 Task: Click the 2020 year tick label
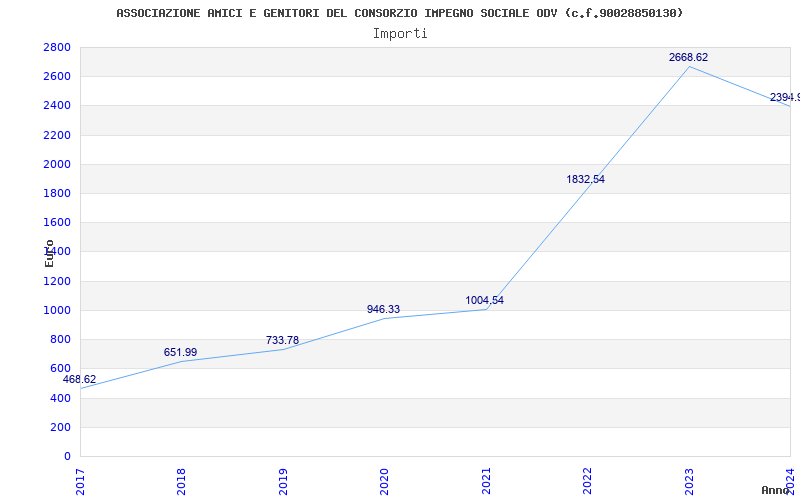[x=385, y=480]
